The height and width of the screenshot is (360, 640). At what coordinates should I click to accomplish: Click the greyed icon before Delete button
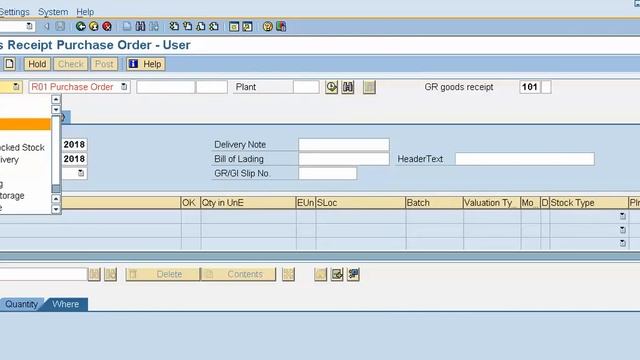[x=110, y=274]
